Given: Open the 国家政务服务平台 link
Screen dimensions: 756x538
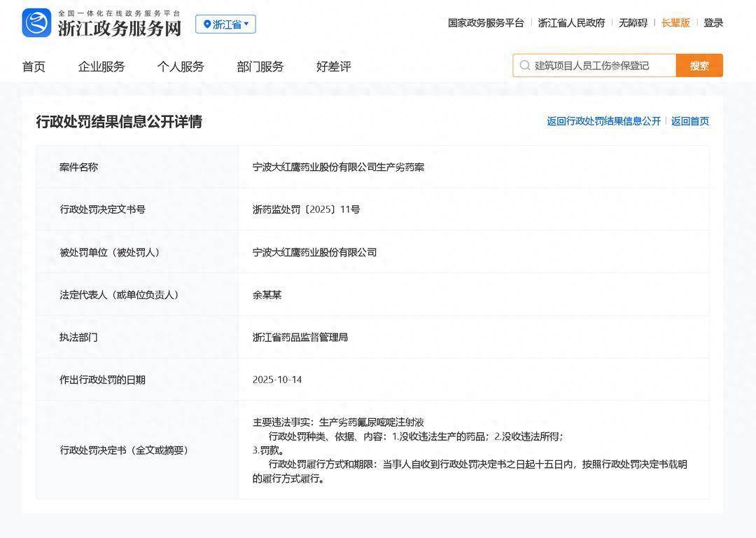Looking at the screenshot, I should coord(486,22).
